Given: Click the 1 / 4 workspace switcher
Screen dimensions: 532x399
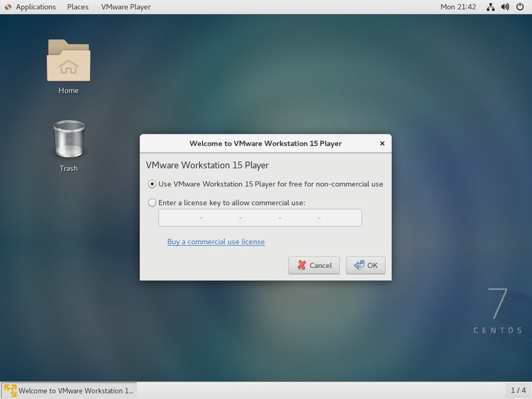Looking at the screenshot, I should [517, 391].
